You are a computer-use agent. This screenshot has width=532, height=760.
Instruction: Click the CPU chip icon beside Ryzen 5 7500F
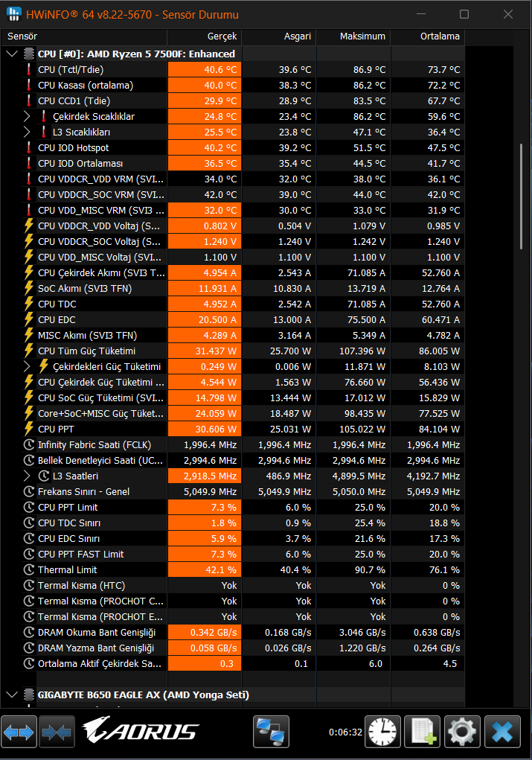[29, 54]
